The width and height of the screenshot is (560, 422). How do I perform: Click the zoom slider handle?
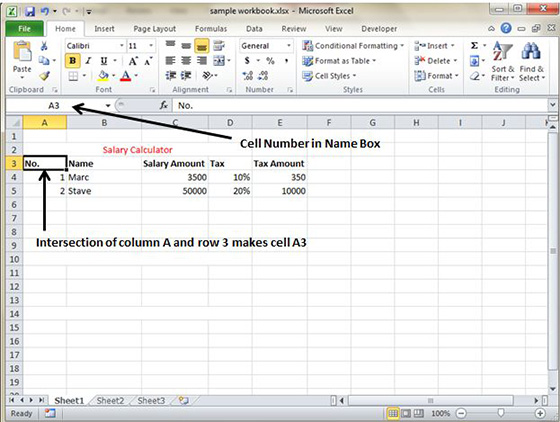click(500, 413)
